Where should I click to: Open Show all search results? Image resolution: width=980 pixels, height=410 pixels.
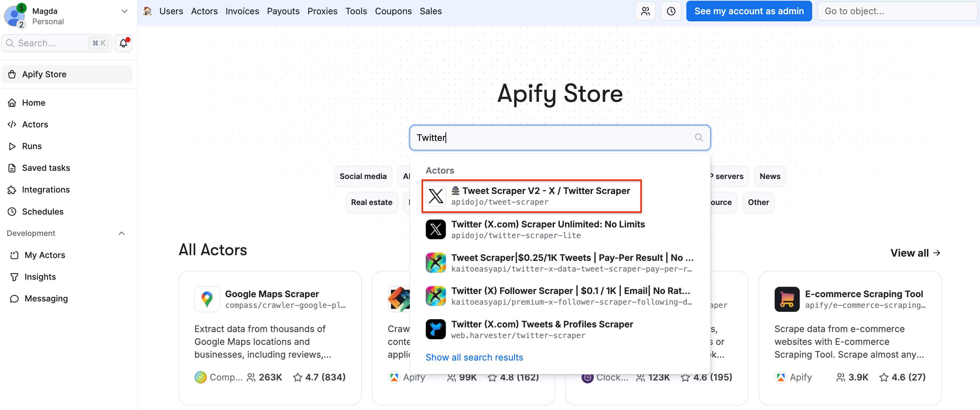(474, 357)
